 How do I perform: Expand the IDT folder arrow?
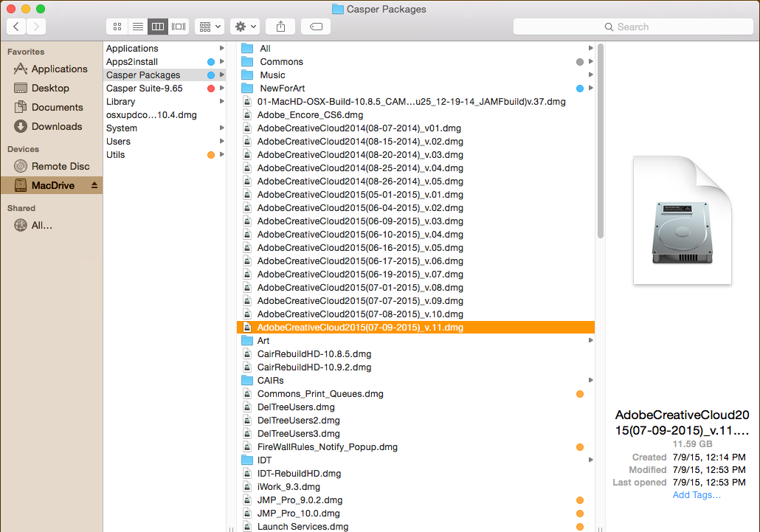[590, 460]
